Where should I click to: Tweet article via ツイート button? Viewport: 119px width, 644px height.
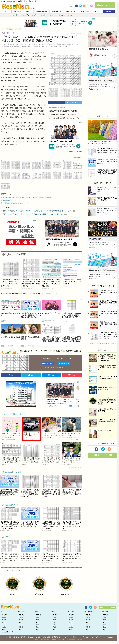click(x=73, y=102)
